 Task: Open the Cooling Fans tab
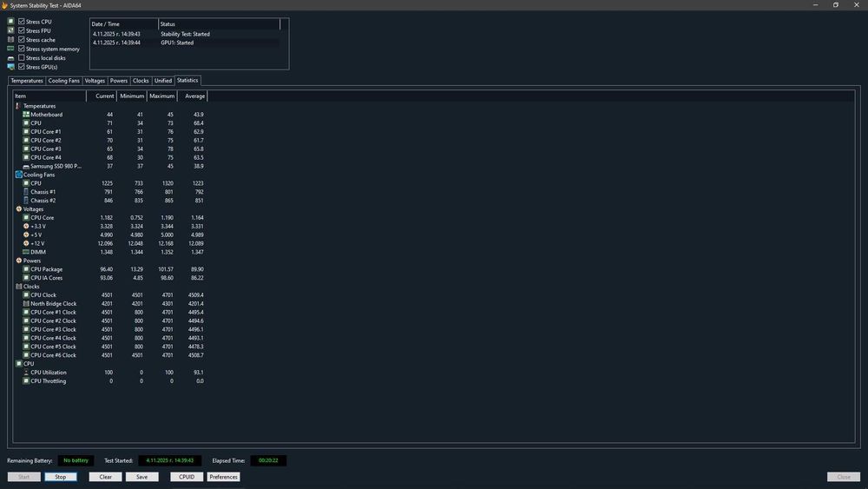click(63, 81)
